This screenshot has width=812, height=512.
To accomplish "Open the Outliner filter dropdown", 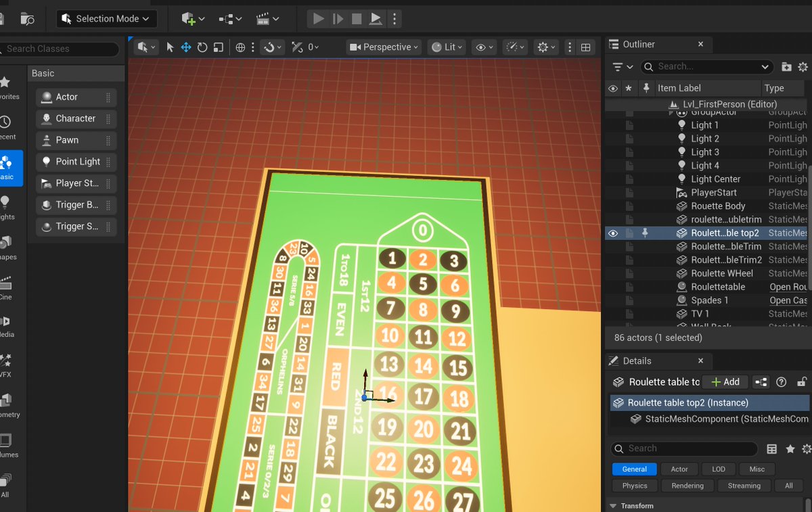I will (622, 67).
